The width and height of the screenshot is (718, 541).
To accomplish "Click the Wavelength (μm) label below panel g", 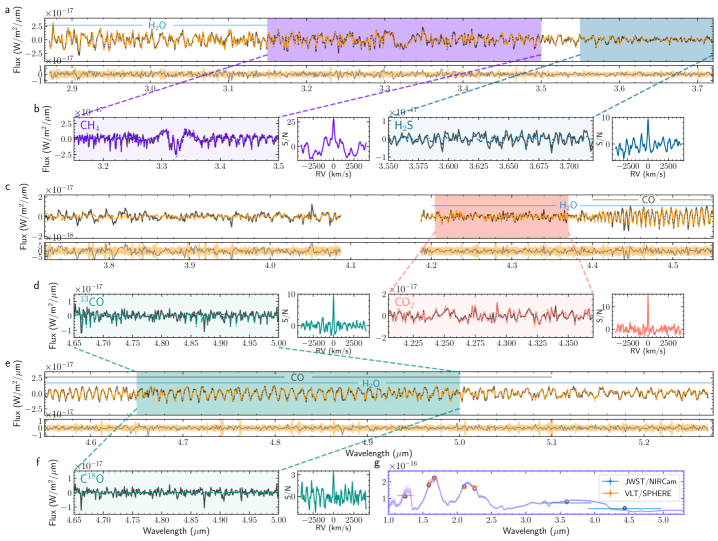I will pyautogui.click(x=536, y=530).
